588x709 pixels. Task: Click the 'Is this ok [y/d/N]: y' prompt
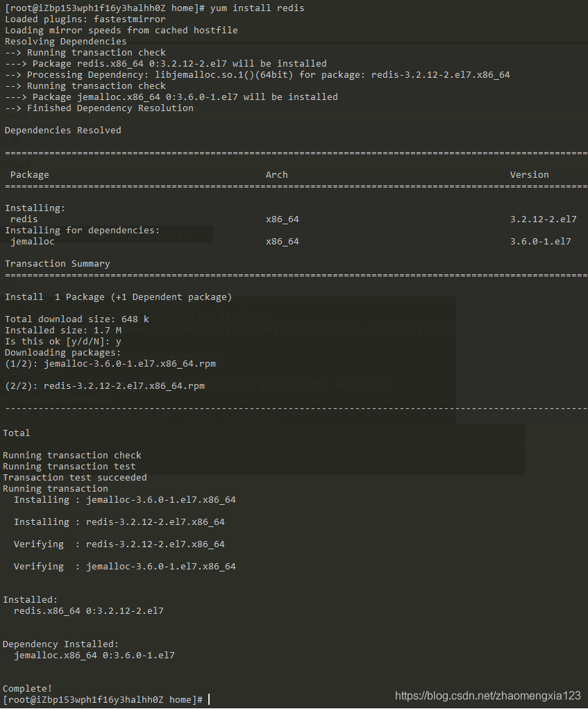tap(62, 342)
